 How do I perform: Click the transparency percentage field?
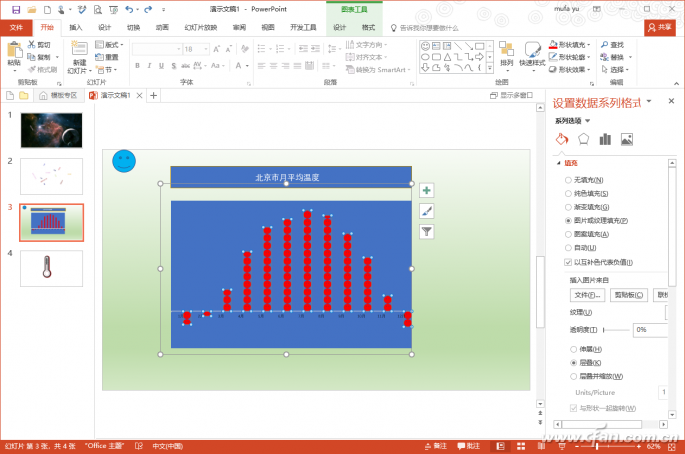[650, 330]
